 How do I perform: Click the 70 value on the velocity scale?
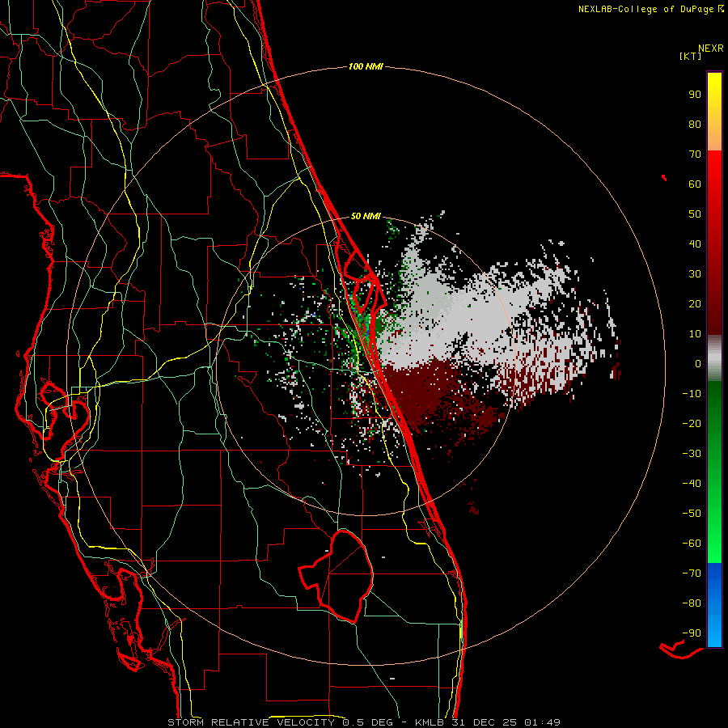(695, 154)
